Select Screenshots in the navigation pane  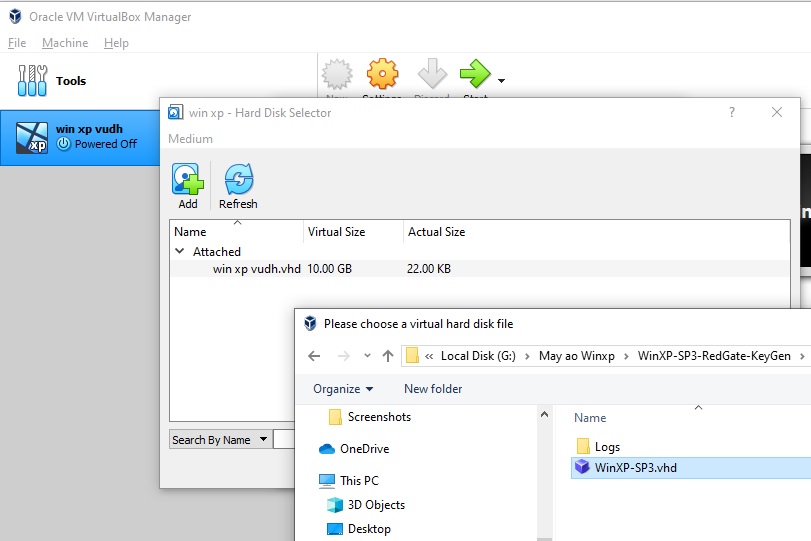tap(379, 417)
